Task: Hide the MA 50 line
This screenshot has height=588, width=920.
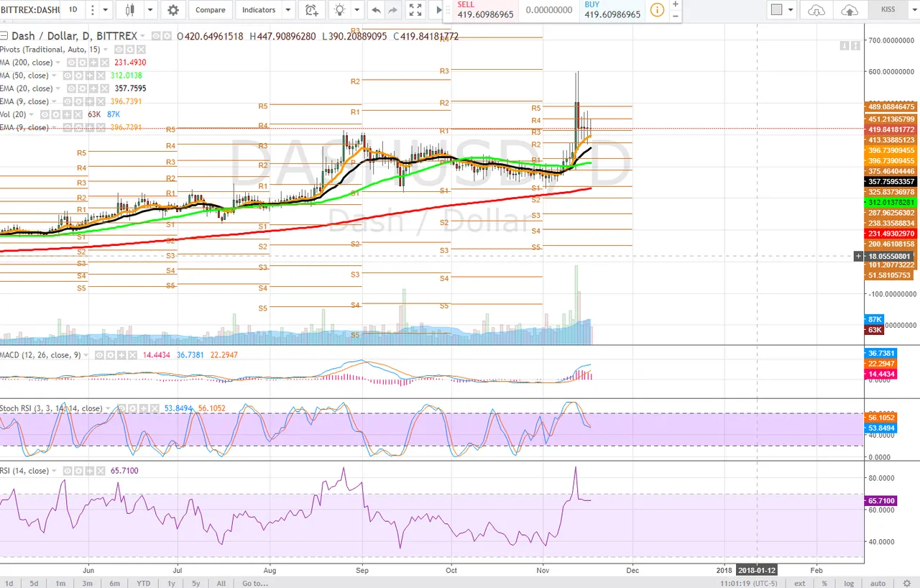Action: pyautogui.click(x=68, y=75)
